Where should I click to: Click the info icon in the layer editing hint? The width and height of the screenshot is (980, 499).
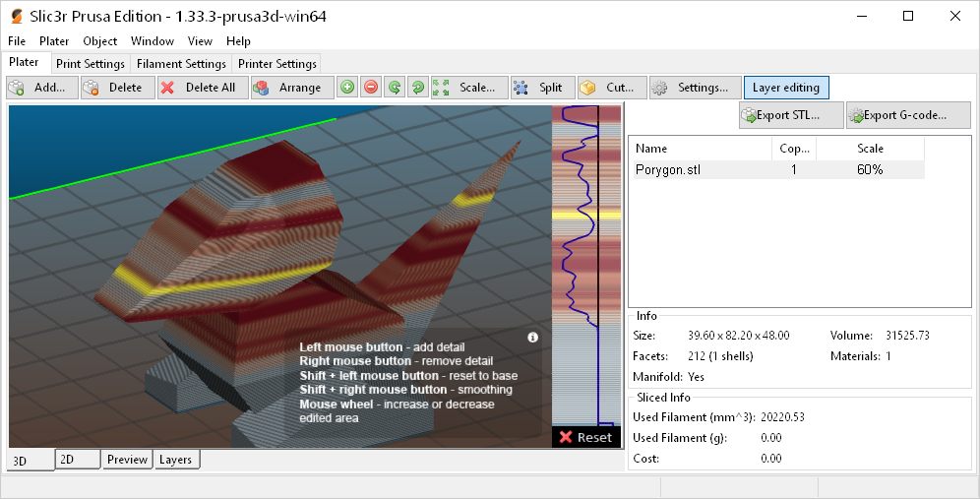(x=533, y=338)
